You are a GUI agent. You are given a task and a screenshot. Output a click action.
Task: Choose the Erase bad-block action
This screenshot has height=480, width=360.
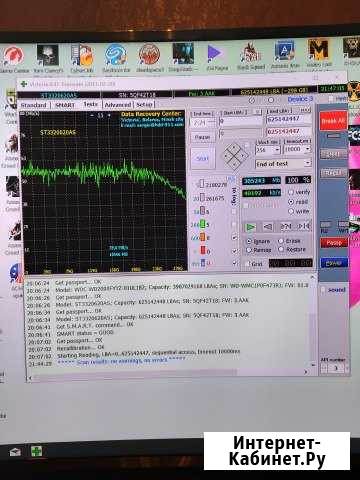289,241
